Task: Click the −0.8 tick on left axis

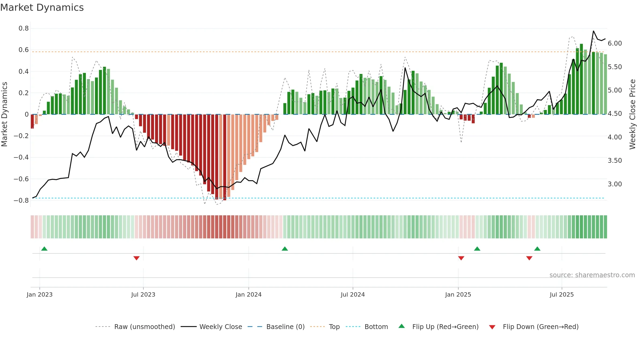Action: [x=21, y=200]
